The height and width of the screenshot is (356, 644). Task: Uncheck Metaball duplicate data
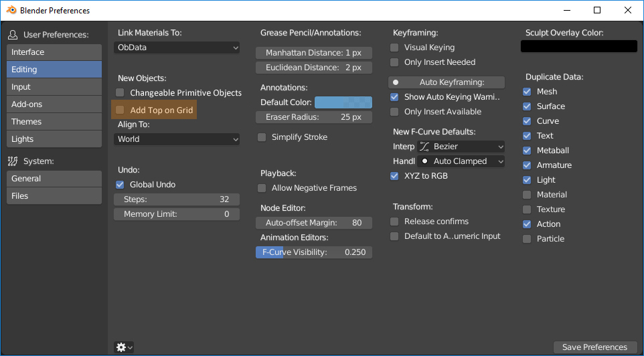pyautogui.click(x=527, y=151)
